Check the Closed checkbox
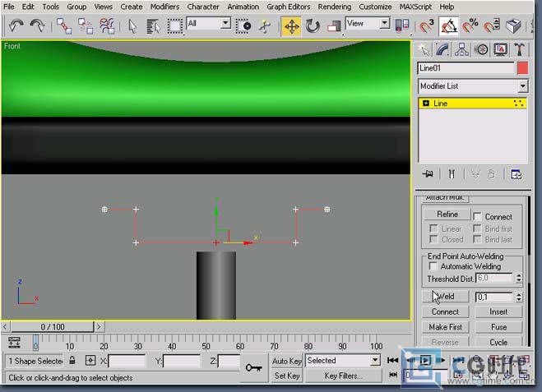 tap(433, 239)
